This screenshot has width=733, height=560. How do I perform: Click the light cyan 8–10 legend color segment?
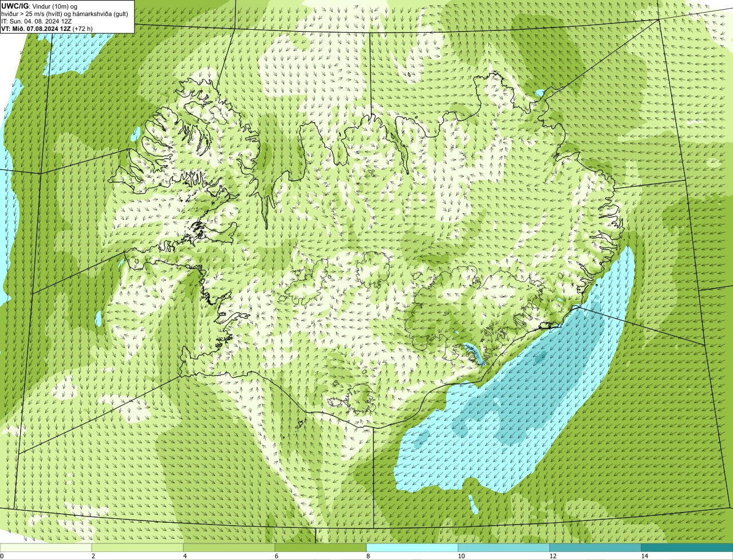click(412, 547)
